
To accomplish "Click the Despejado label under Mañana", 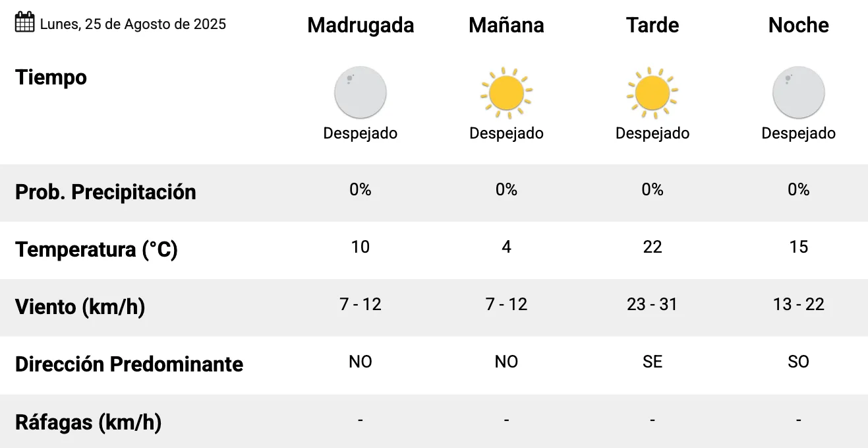I will (506, 133).
